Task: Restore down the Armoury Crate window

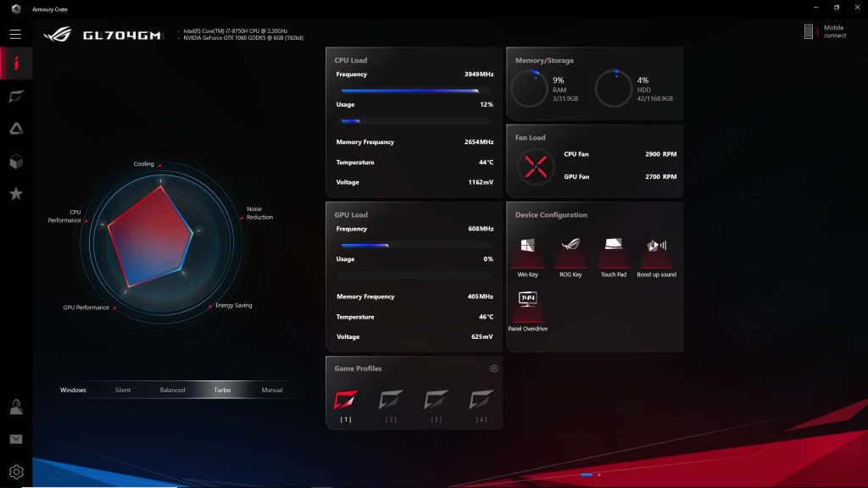Action: (x=837, y=8)
